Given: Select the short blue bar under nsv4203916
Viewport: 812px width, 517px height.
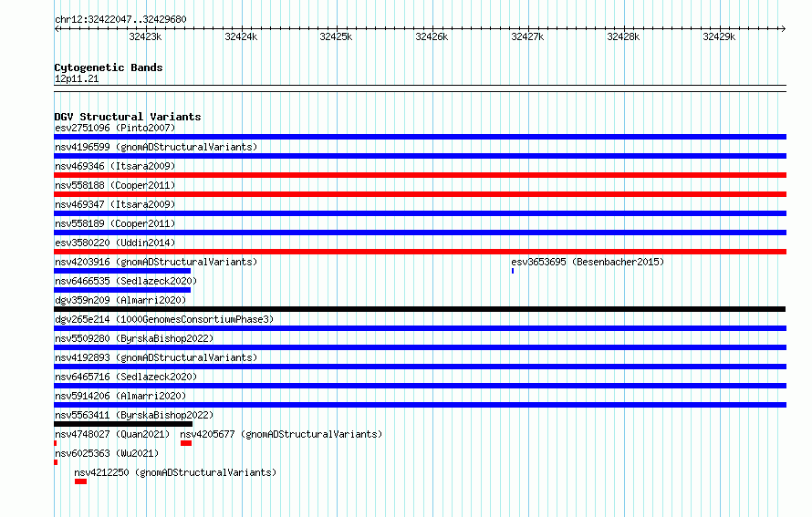Looking at the screenshot, I should (x=122, y=271).
